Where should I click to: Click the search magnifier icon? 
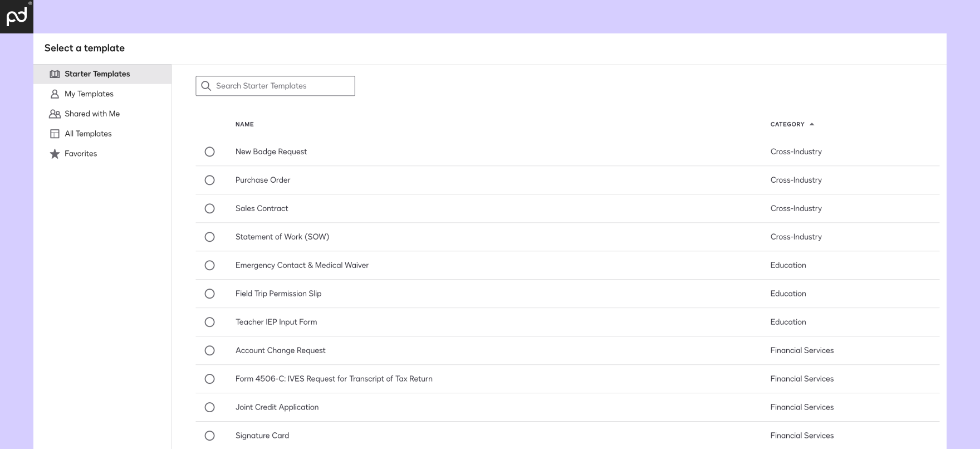click(206, 86)
